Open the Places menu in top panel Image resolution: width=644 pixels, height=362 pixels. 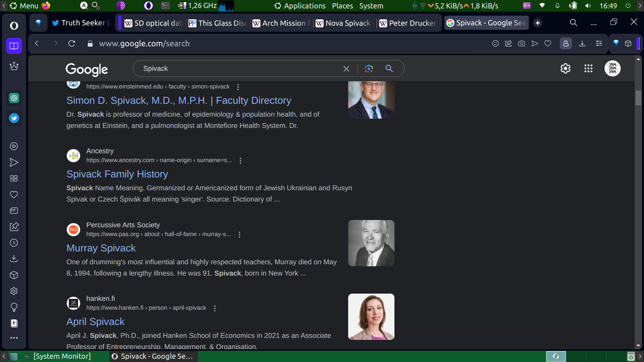[x=343, y=6]
